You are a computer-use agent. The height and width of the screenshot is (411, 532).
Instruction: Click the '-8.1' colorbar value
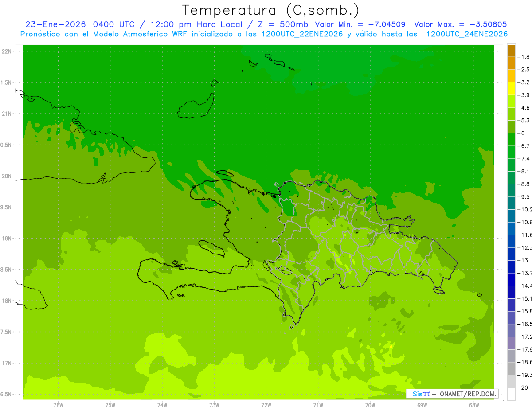point(524,171)
